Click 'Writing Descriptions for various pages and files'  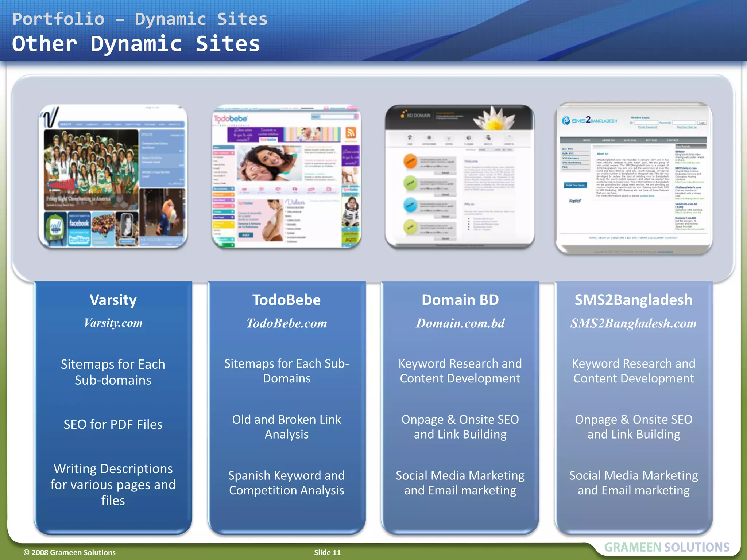tap(113, 485)
